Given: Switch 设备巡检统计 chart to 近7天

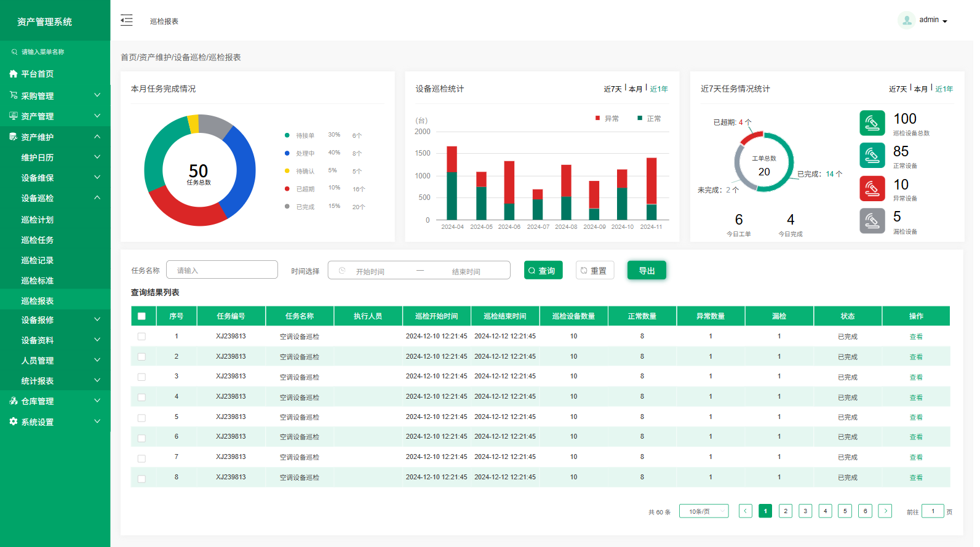Looking at the screenshot, I should tap(612, 89).
